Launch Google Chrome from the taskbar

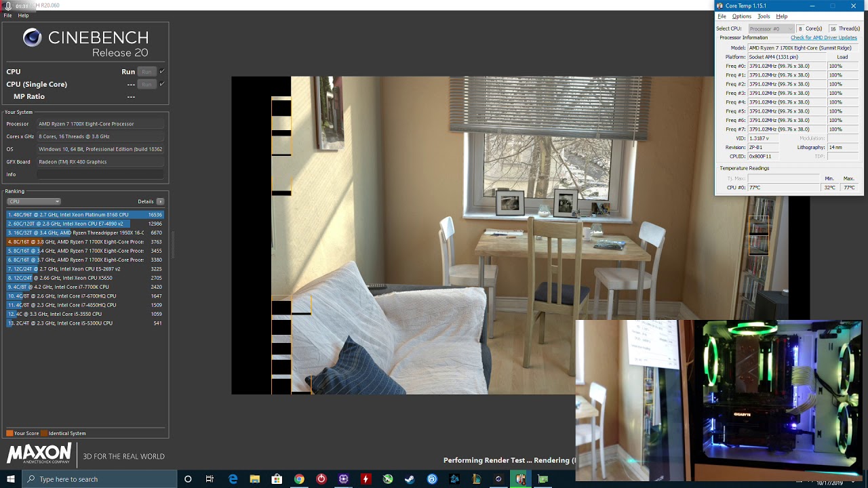(x=299, y=479)
